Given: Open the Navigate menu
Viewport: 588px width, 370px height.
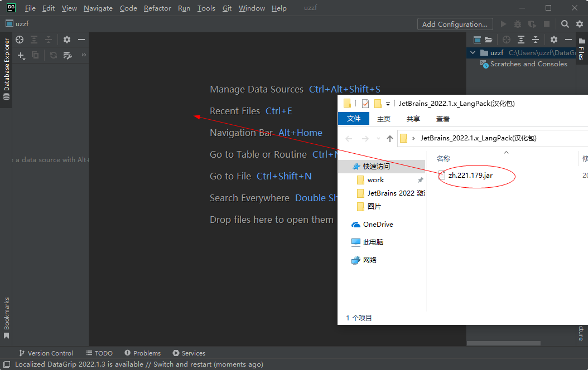Looking at the screenshot, I should [98, 8].
